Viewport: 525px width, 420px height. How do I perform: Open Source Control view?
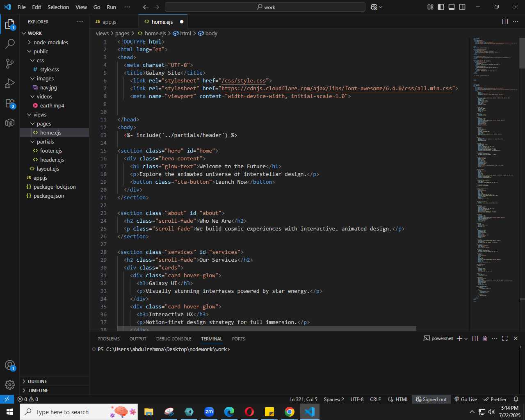(x=10, y=63)
